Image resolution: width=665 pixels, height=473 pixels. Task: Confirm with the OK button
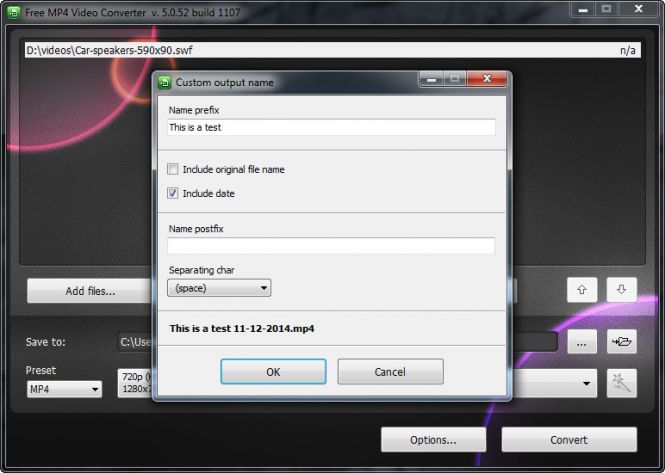pos(273,372)
